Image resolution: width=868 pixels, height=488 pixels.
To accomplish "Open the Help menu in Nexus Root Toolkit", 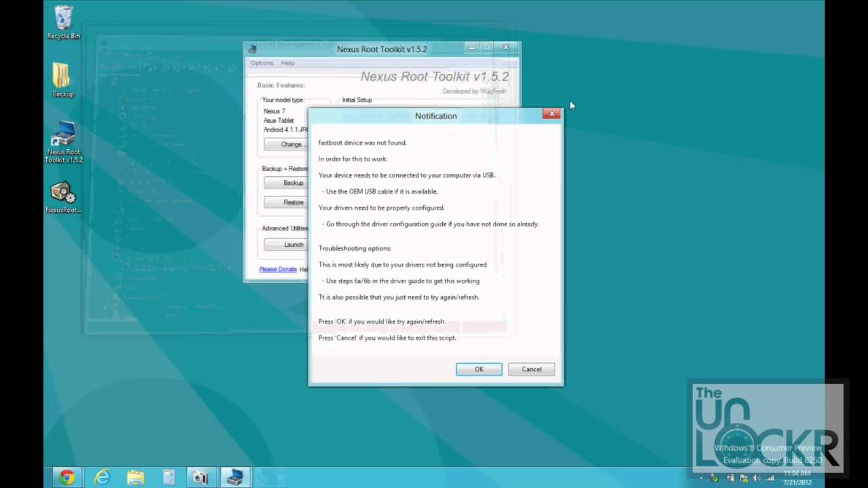I will point(288,63).
